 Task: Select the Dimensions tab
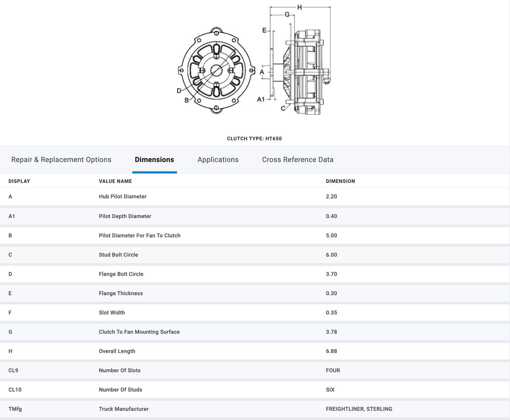click(x=154, y=160)
